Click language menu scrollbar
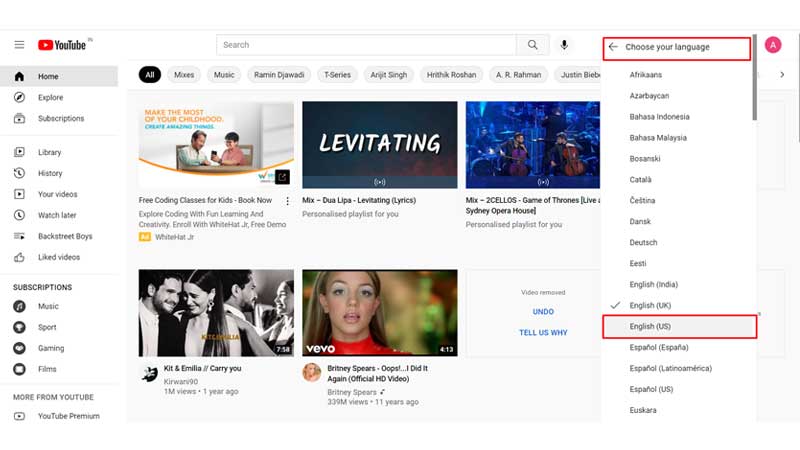The height and width of the screenshot is (450, 800). 755,78
